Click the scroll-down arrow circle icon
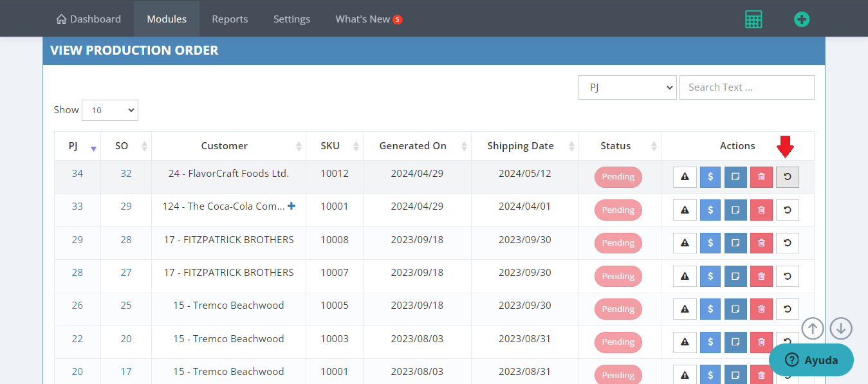868x384 pixels. [x=841, y=329]
